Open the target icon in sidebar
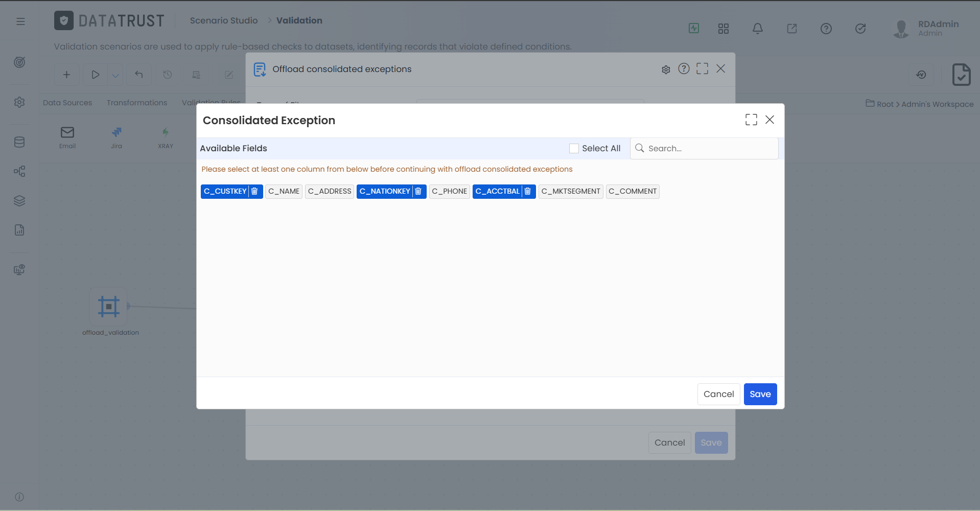This screenshot has height=511, width=980. click(19, 62)
